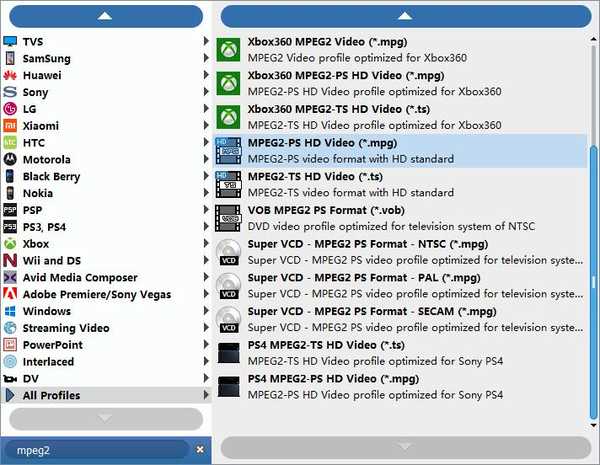Image resolution: width=600 pixels, height=465 pixels.
Task: Expand the Motorola submenu arrow
Action: tap(206, 158)
